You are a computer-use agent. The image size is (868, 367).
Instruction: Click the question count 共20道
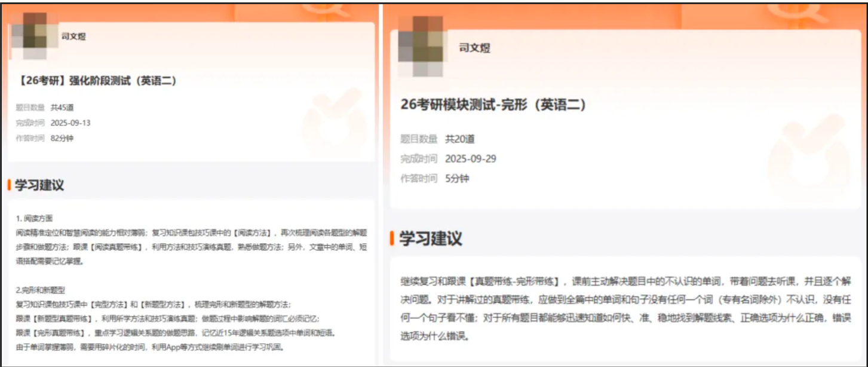pyautogui.click(x=460, y=139)
